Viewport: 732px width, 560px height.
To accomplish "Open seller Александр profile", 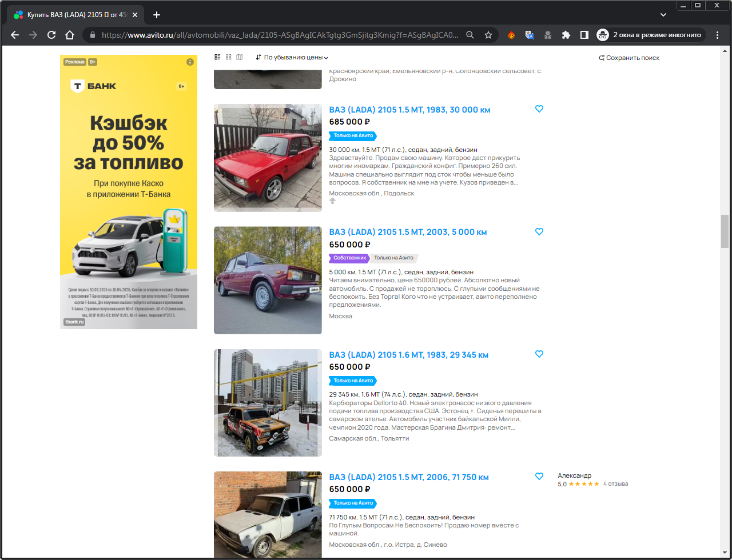I will (575, 475).
